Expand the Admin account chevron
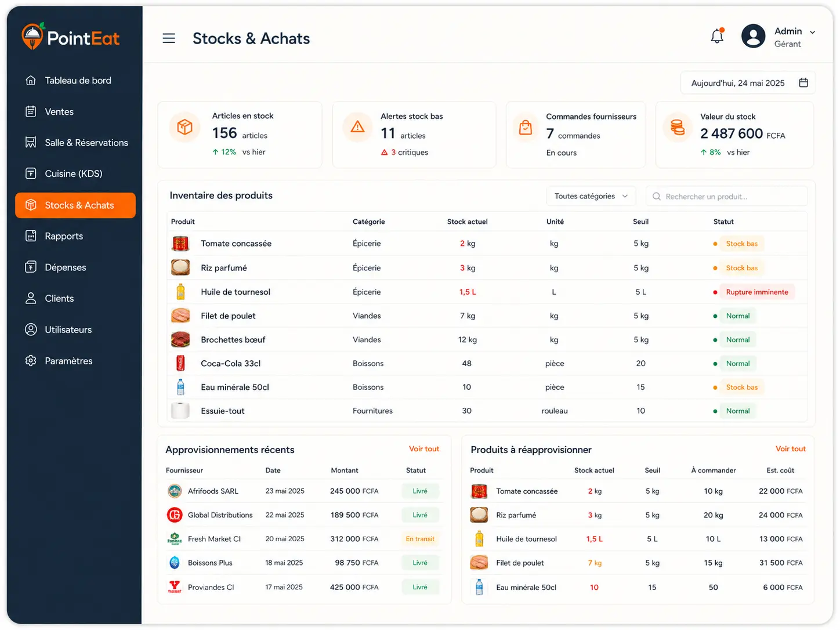The height and width of the screenshot is (630, 840). pos(812,32)
